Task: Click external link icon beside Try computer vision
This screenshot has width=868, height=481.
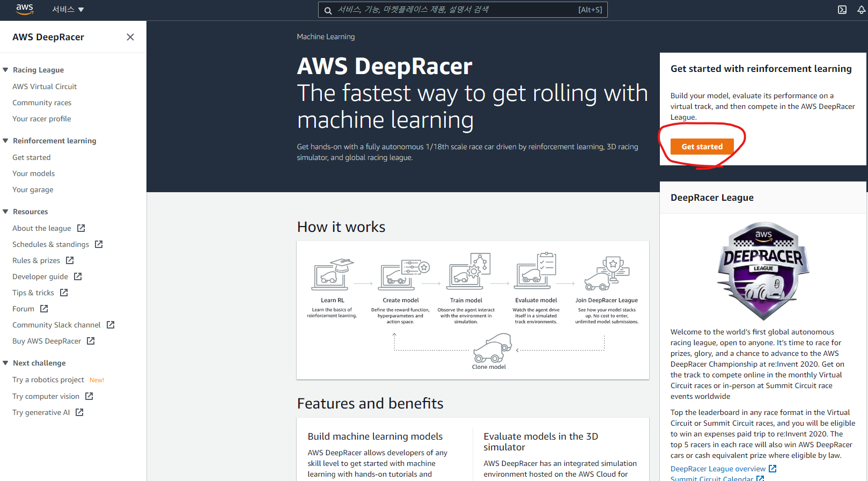Action: pyautogui.click(x=89, y=396)
